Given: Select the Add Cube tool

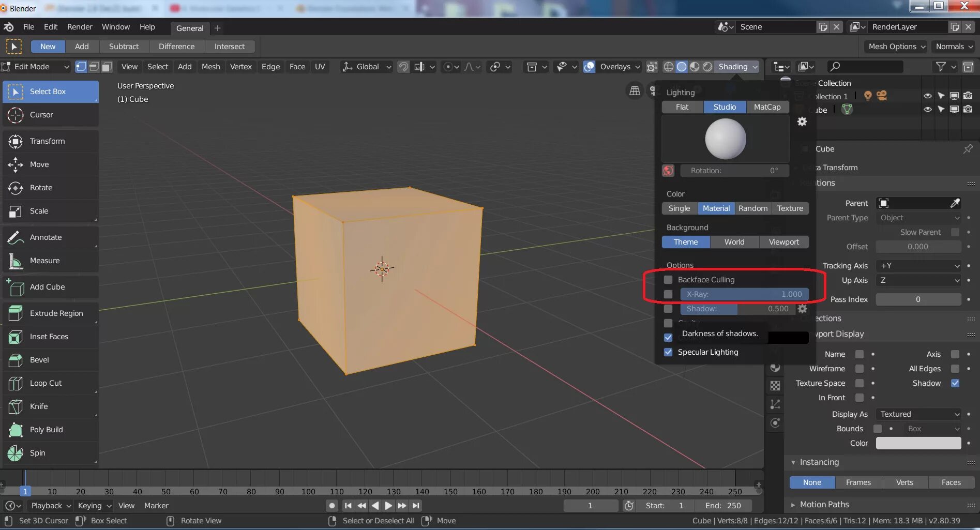Looking at the screenshot, I should point(50,287).
